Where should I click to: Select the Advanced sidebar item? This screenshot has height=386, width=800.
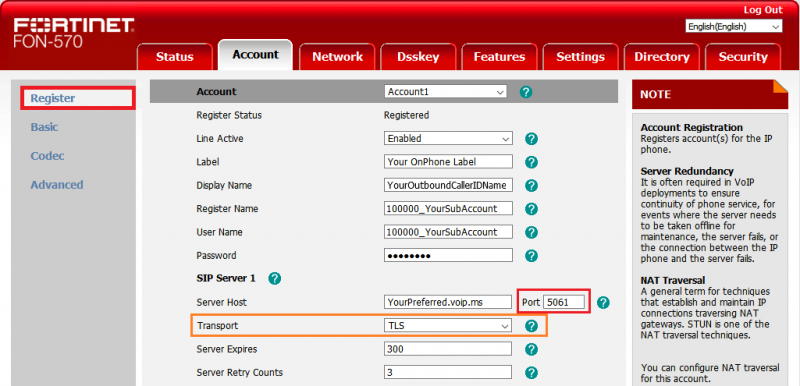pos(57,185)
